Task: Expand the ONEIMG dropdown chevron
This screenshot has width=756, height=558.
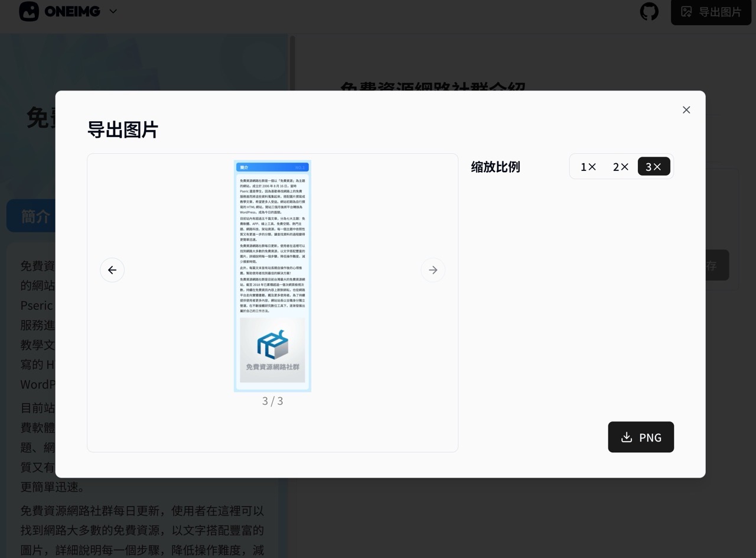Action: click(113, 11)
